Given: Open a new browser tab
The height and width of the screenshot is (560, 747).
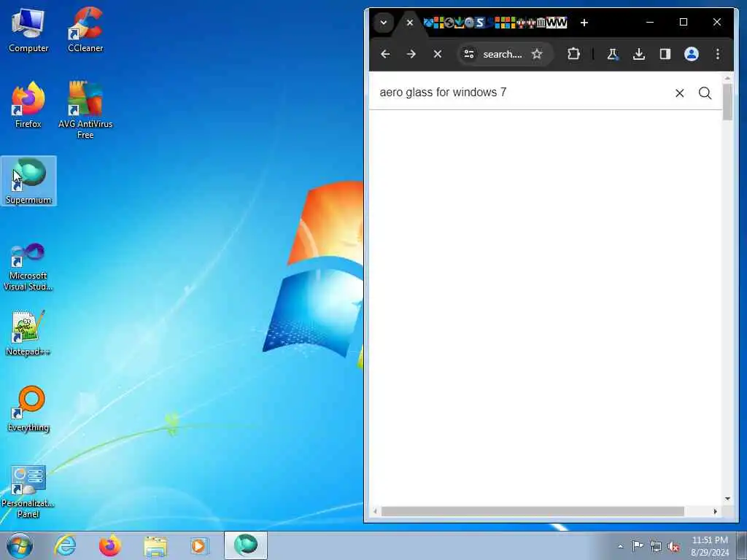Looking at the screenshot, I should (x=584, y=23).
